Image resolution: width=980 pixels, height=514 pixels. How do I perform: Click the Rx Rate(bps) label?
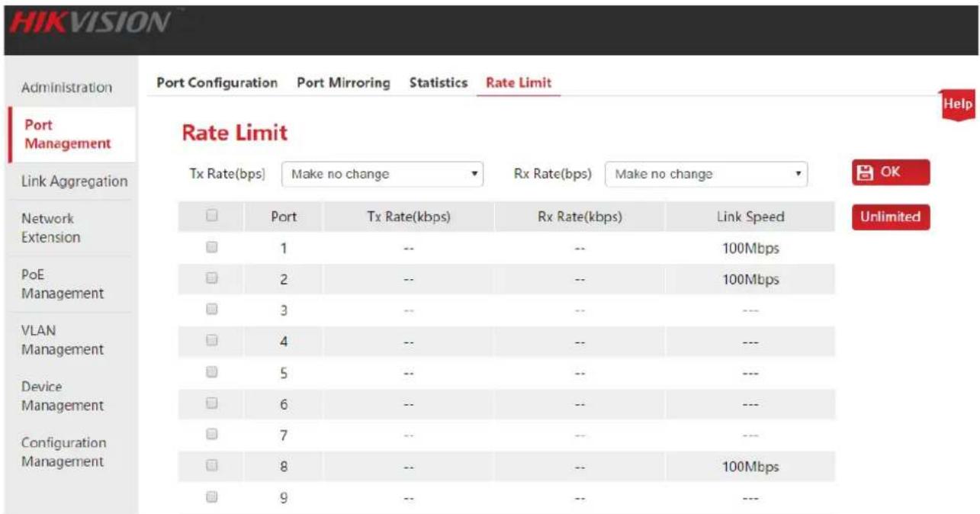pos(553,174)
